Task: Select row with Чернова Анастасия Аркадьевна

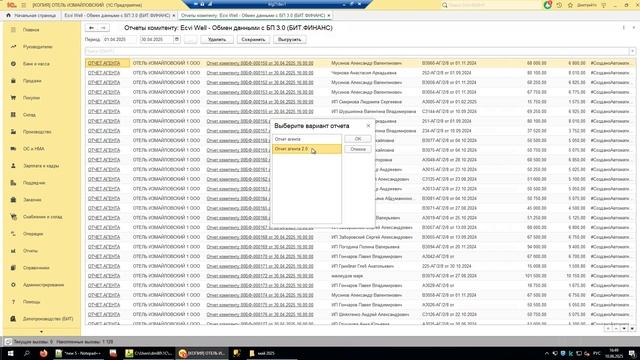Action: (360, 73)
